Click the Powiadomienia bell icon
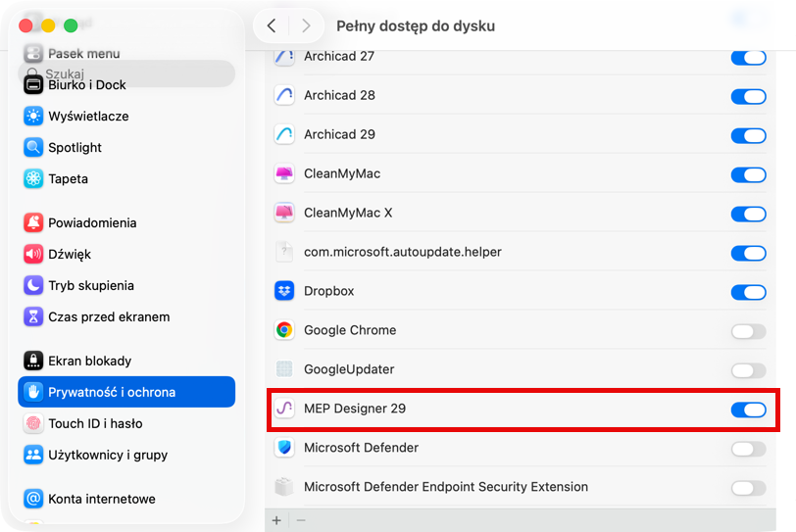The height and width of the screenshot is (532, 796). 33,222
